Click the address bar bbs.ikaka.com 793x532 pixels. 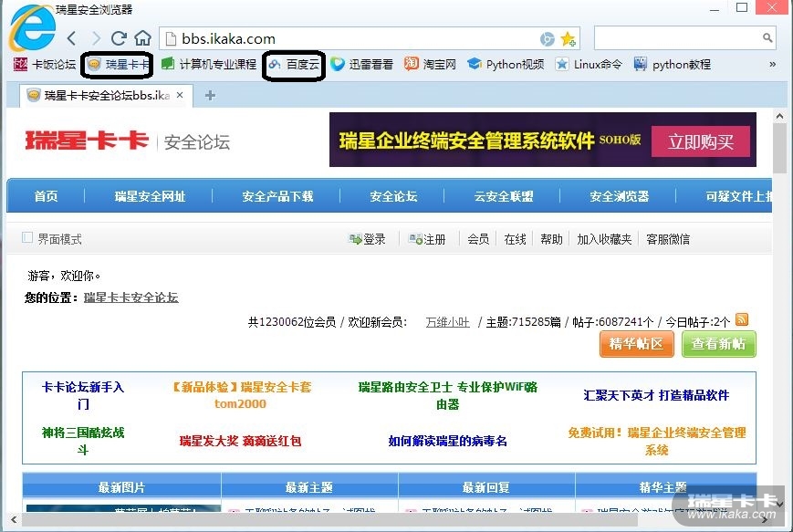click(370, 38)
